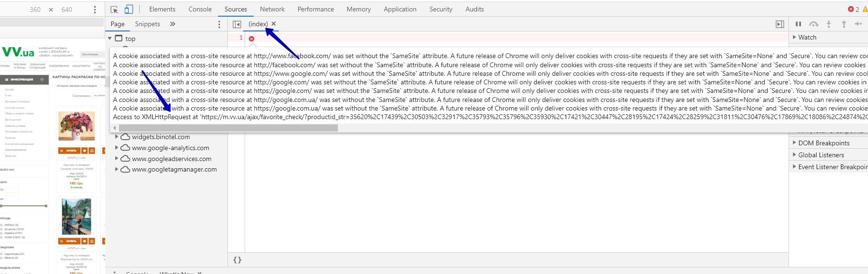
Task: Open the Performance tab
Action: click(x=316, y=9)
